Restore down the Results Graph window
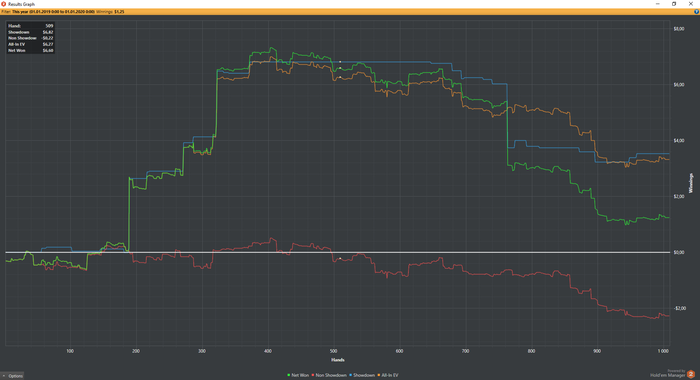The width and height of the screenshot is (700, 380). click(x=674, y=4)
